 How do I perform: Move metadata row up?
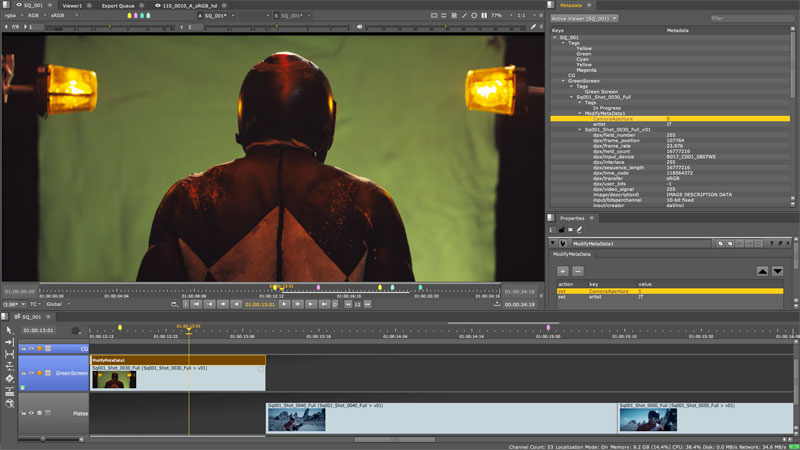point(762,271)
